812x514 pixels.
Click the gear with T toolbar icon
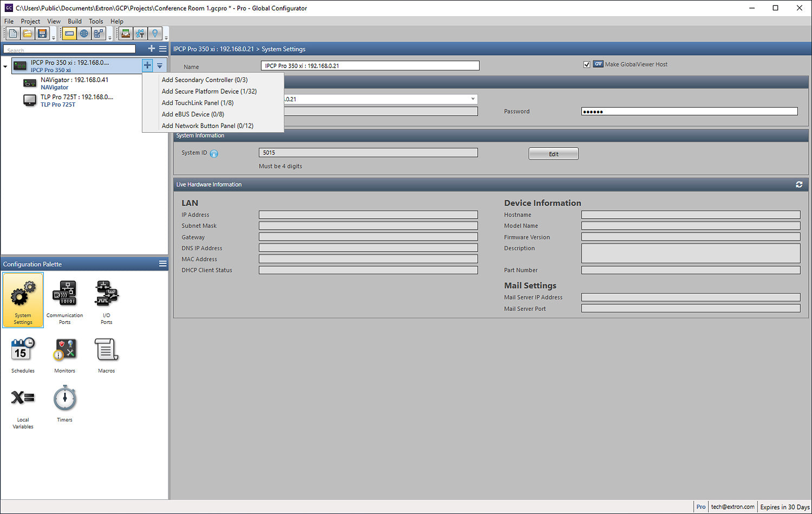pos(140,34)
